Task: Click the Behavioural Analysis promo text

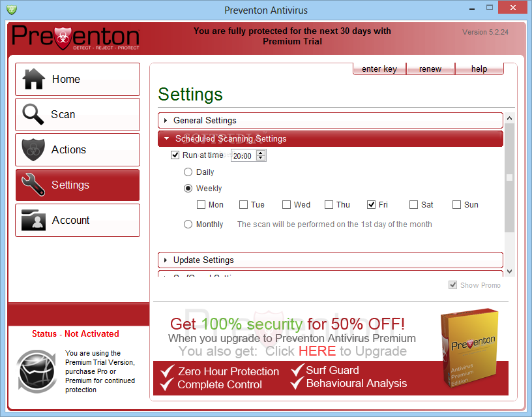Action: 356,383
